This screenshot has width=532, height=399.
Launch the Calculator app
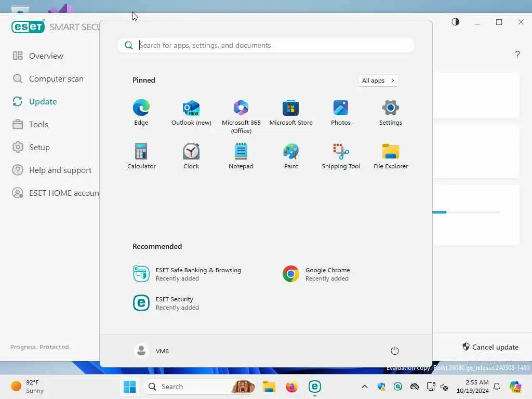141,156
